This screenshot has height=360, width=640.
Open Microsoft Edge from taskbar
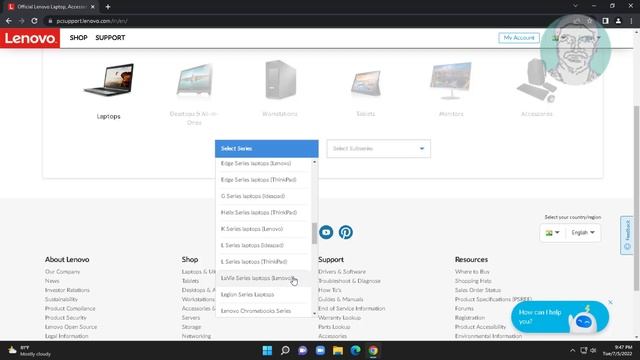point(356,351)
